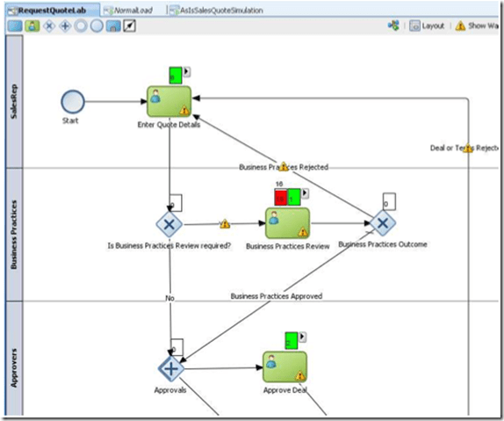Click the green queue bar above Approve Deal
The width and height of the screenshot is (504, 421).
pyautogui.click(x=292, y=341)
